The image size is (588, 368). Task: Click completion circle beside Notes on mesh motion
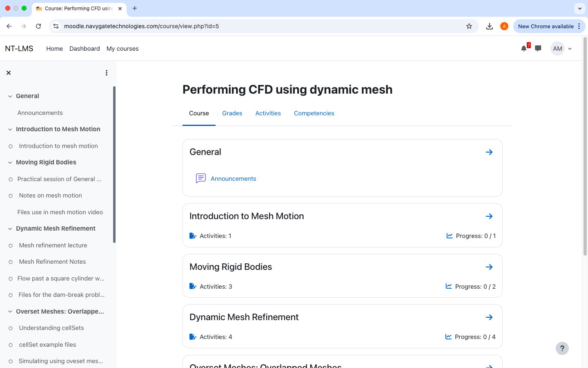(11, 196)
